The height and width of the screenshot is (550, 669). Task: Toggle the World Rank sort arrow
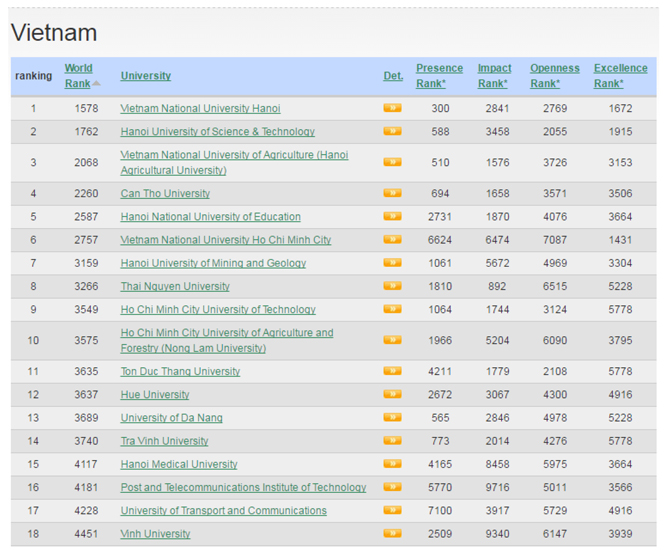pyautogui.click(x=96, y=83)
